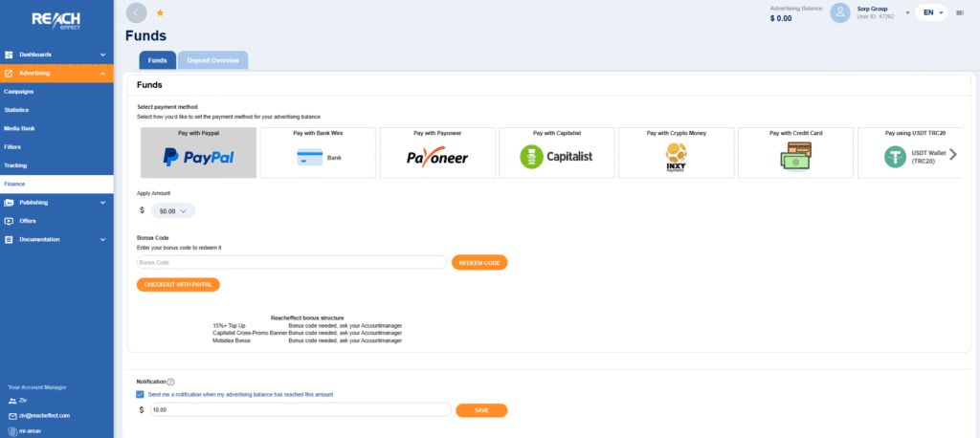
Task: Click the account manager people icon
Action: (12, 401)
